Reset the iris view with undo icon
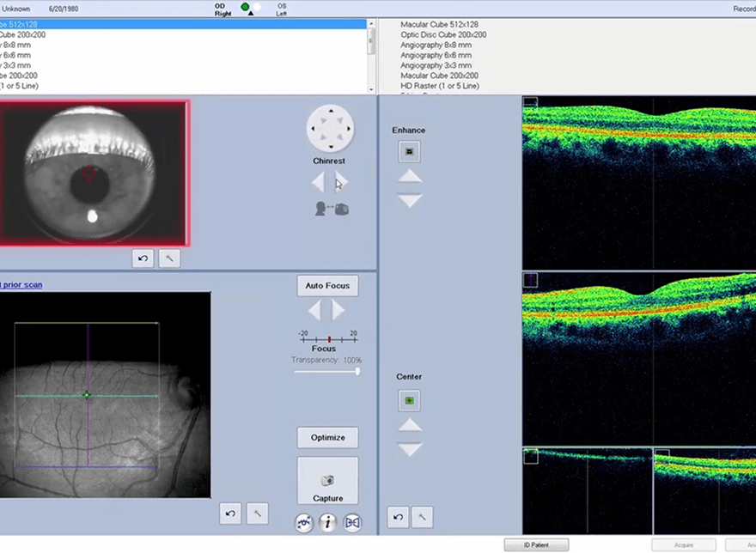Image resolution: width=756 pixels, height=553 pixels. click(x=143, y=258)
